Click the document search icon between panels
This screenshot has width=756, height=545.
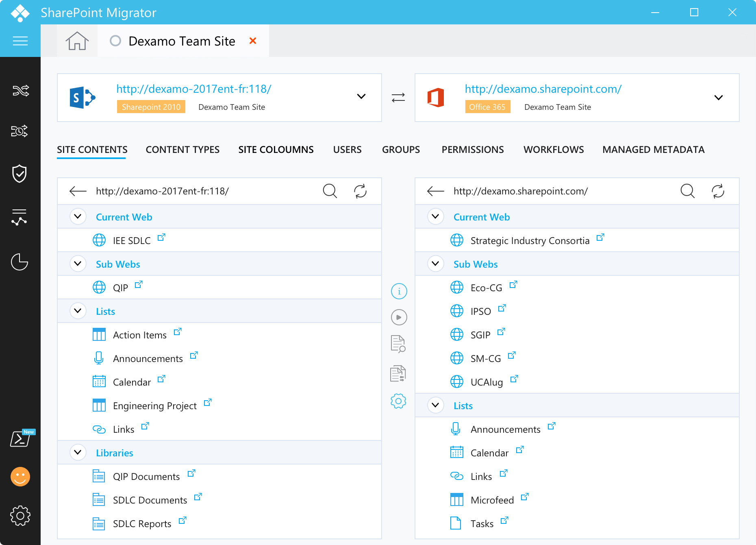pyautogui.click(x=398, y=344)
